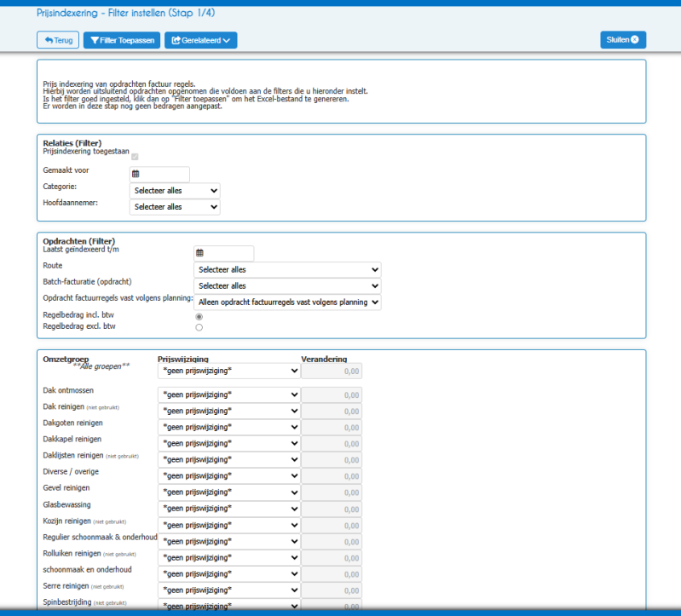The height and width of the screenshot is (616, 681).
Task: Open Prijswijziging dropdown for Dak reinigen
Action: click(229, 412)
